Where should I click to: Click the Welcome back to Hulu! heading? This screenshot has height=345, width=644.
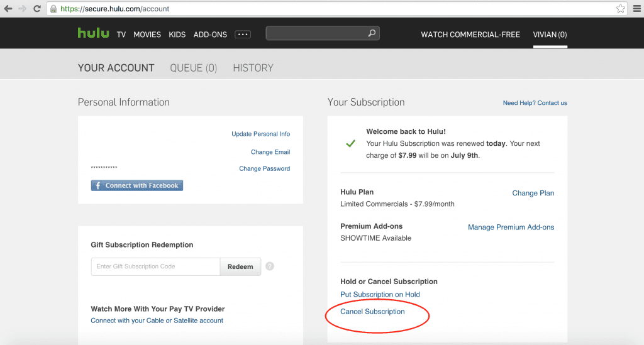point(406,132)
